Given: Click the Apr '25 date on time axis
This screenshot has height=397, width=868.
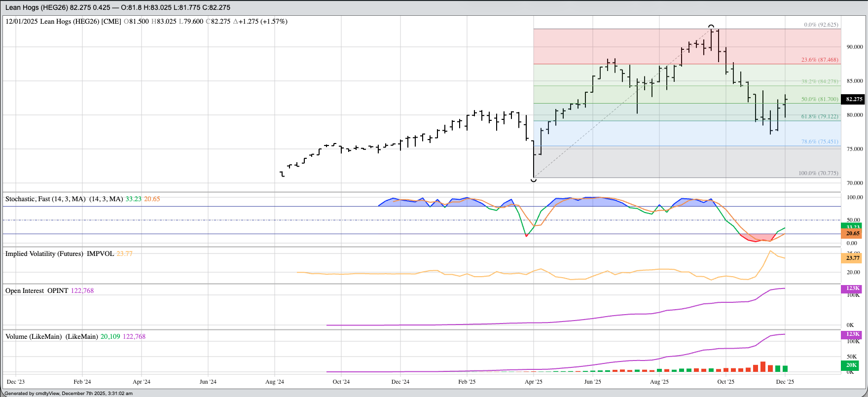Looking at the screenshot, I should 534,382.
